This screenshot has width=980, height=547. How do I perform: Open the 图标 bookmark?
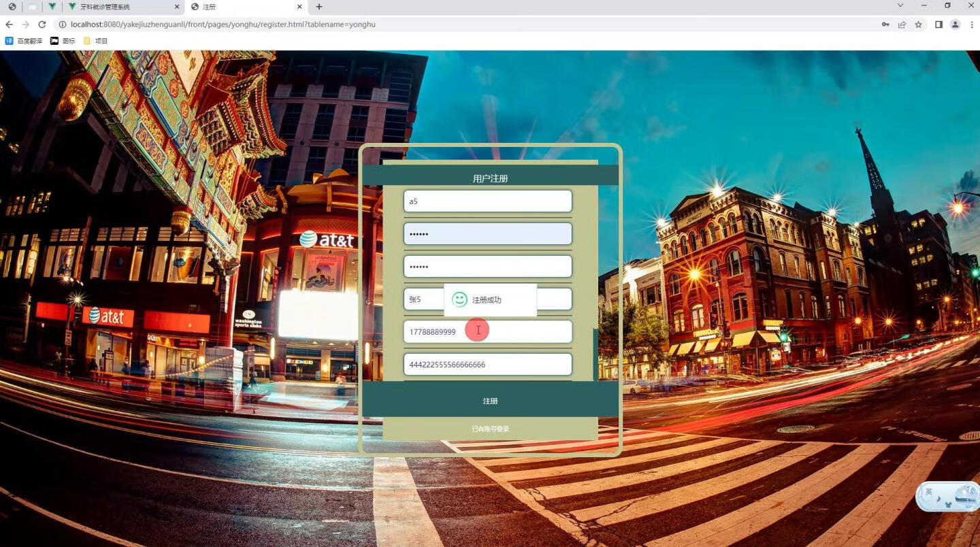click(x=63, y=41)
